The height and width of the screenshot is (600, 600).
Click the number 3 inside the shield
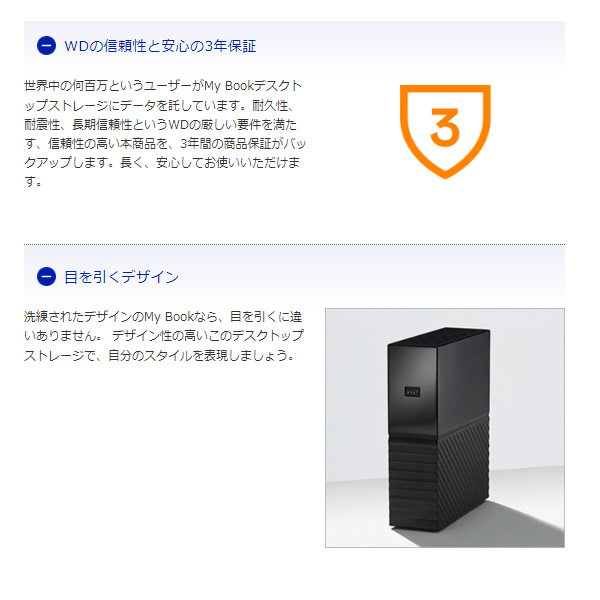445,127
